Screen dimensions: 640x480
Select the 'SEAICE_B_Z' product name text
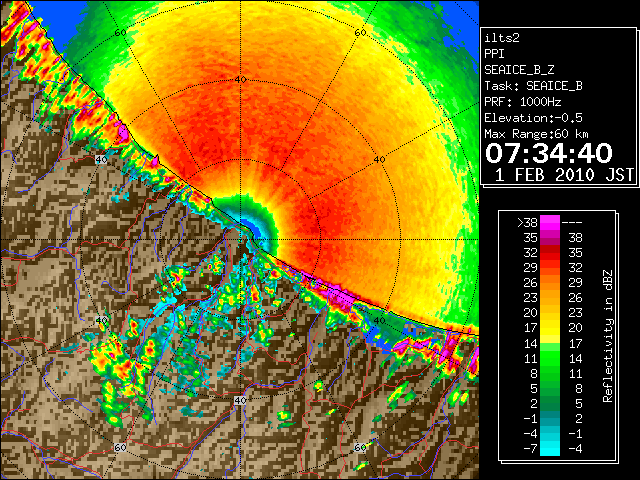519,70
